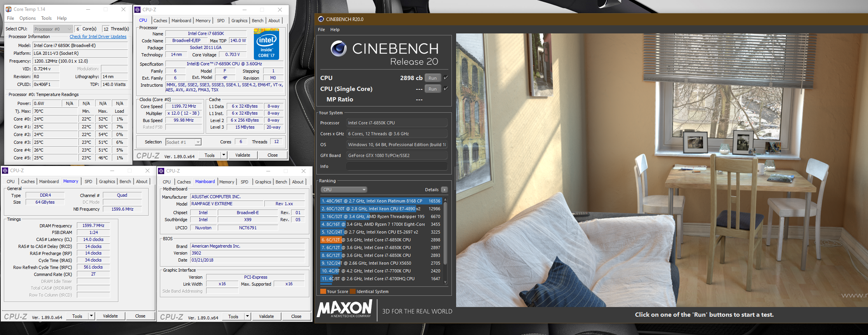Click Check for Intel Driver Updates link
This screenshot has width=868, height=335.
[x=98, y=37]
